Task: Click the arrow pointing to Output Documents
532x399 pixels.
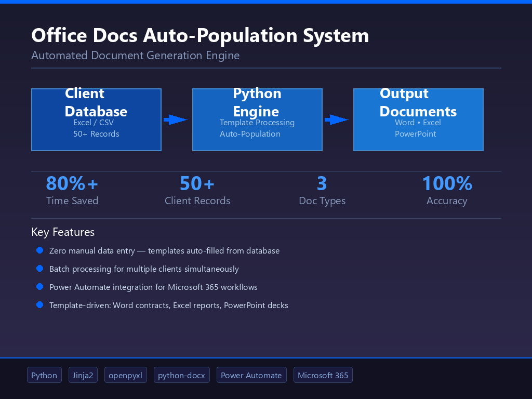Action: click(x=337, y=120)
